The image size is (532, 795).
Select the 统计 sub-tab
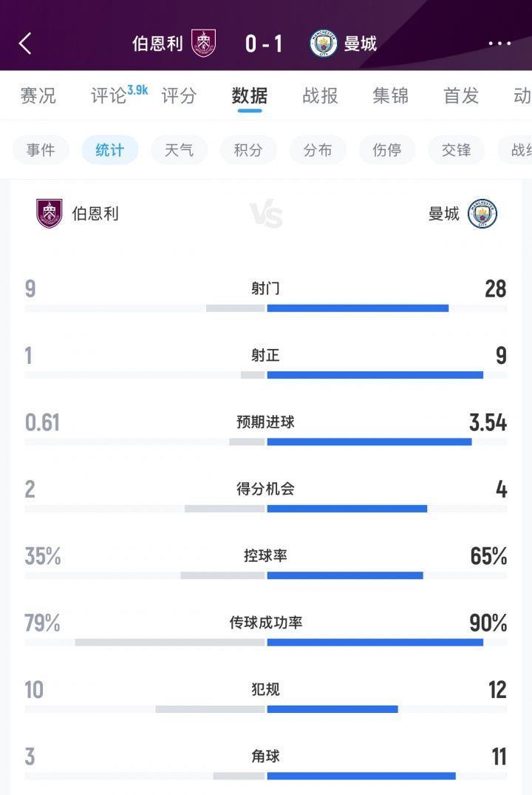[109, 149]
